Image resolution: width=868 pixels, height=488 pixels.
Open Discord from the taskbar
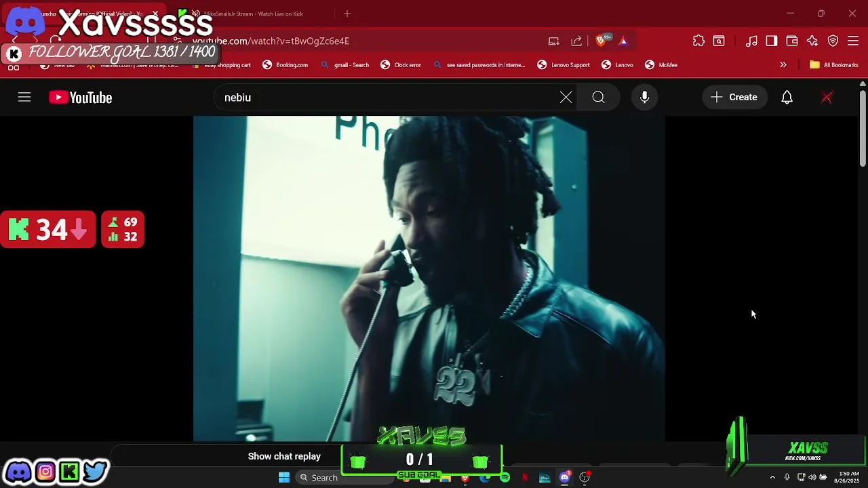click(x=564, y=478)
